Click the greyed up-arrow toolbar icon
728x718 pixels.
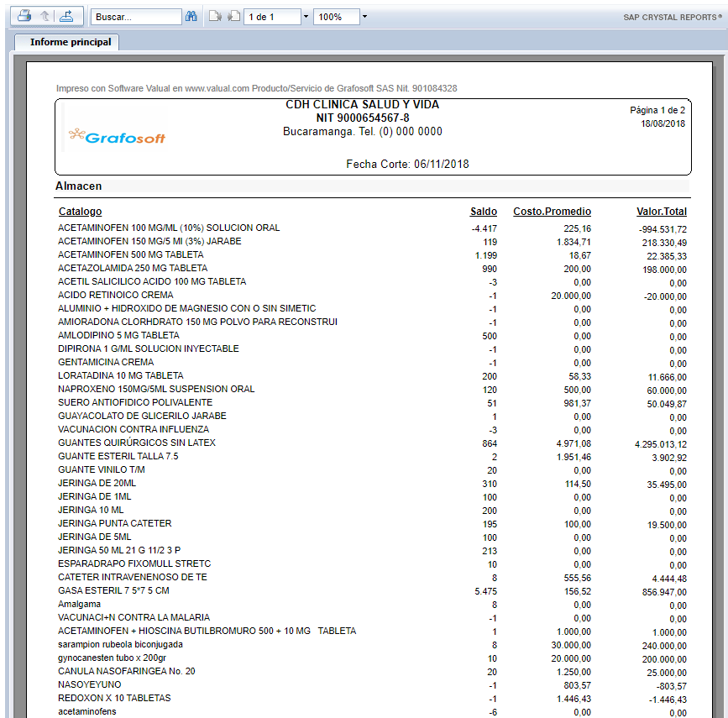pos(45,16)
